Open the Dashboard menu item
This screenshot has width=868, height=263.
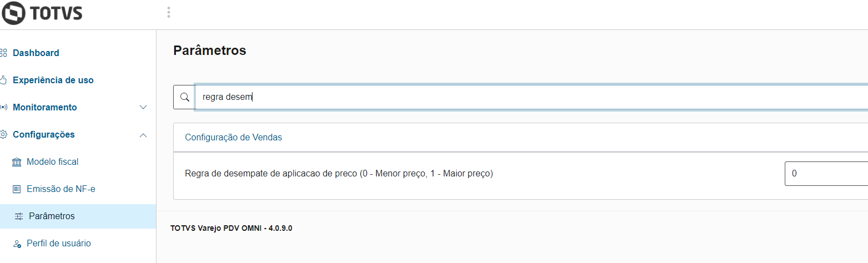pos(36,53)
